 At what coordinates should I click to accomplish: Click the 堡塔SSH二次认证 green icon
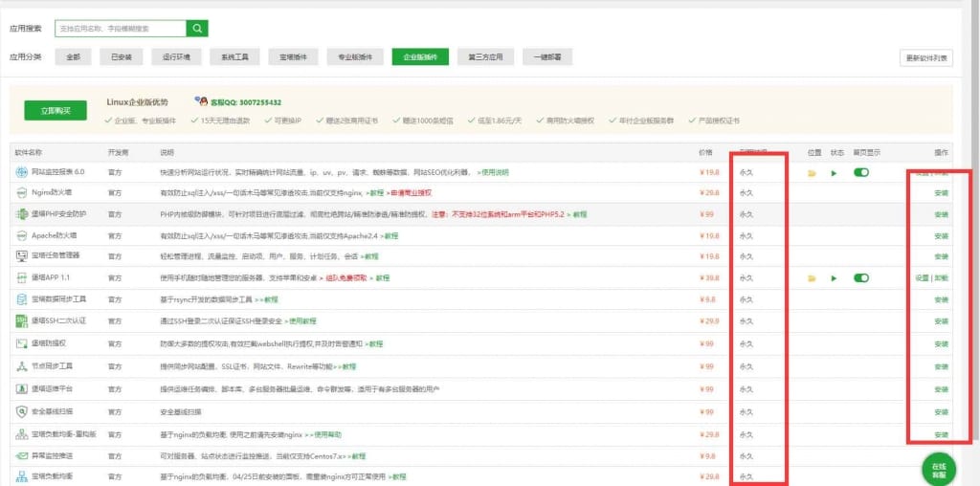pyautogui.click(x=21, y=320)
